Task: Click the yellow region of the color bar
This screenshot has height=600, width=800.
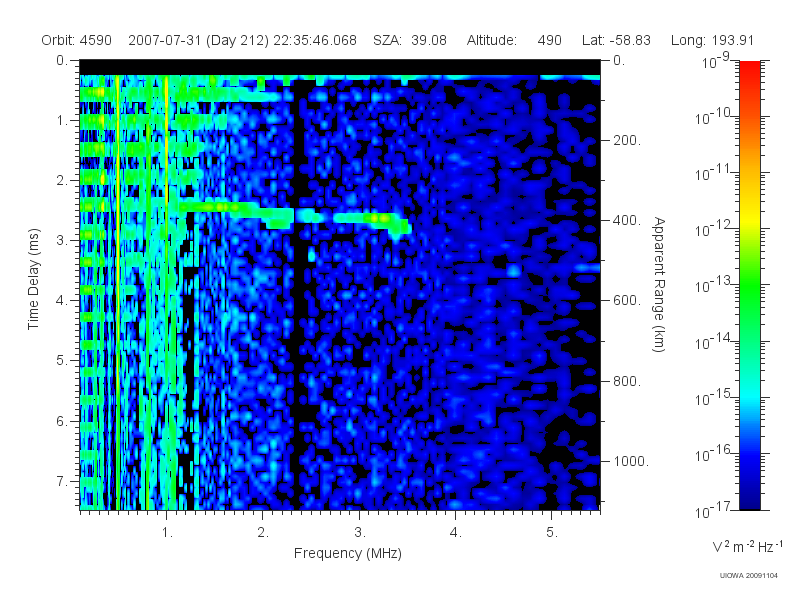Action: coord(749,220)
